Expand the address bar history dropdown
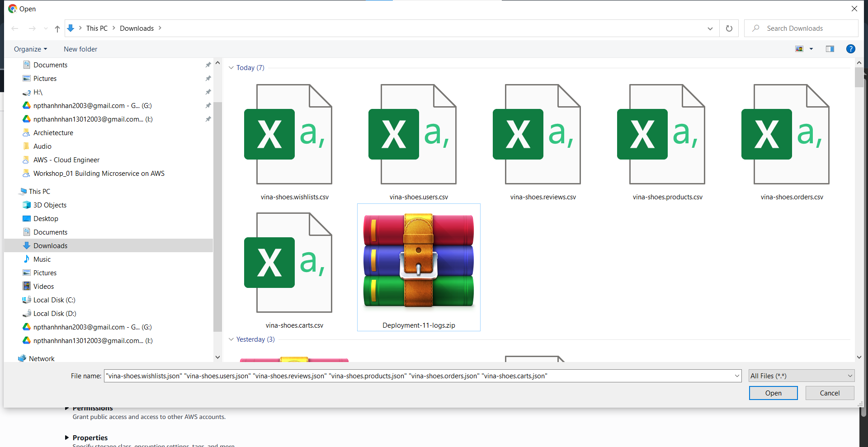This screenshot has height=447, width=868. 710,28
